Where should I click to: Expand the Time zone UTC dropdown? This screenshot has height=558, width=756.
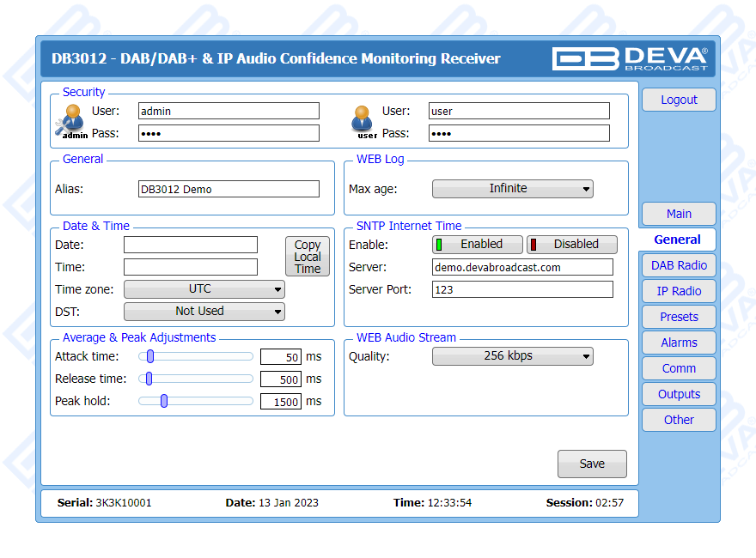pos(204,289)
